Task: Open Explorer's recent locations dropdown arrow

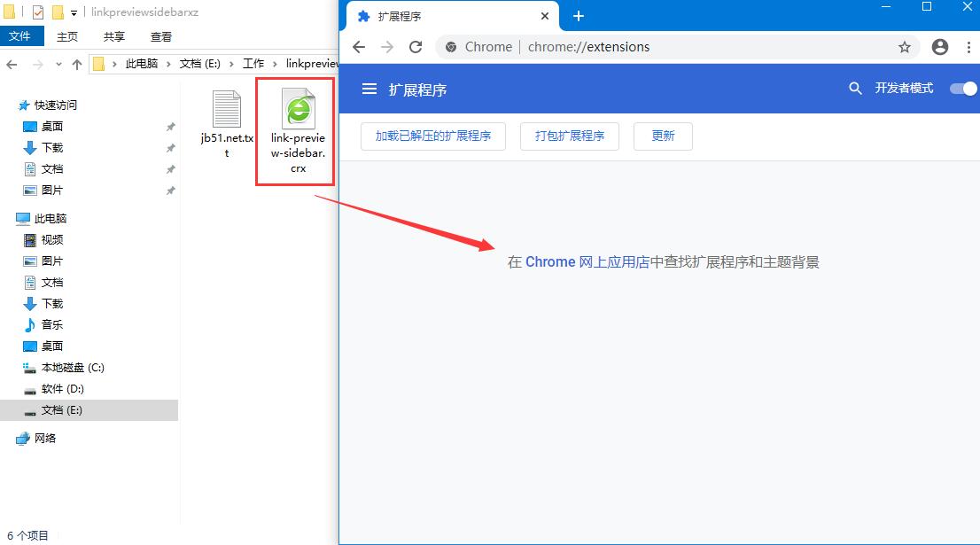Action: pos(58,64)
